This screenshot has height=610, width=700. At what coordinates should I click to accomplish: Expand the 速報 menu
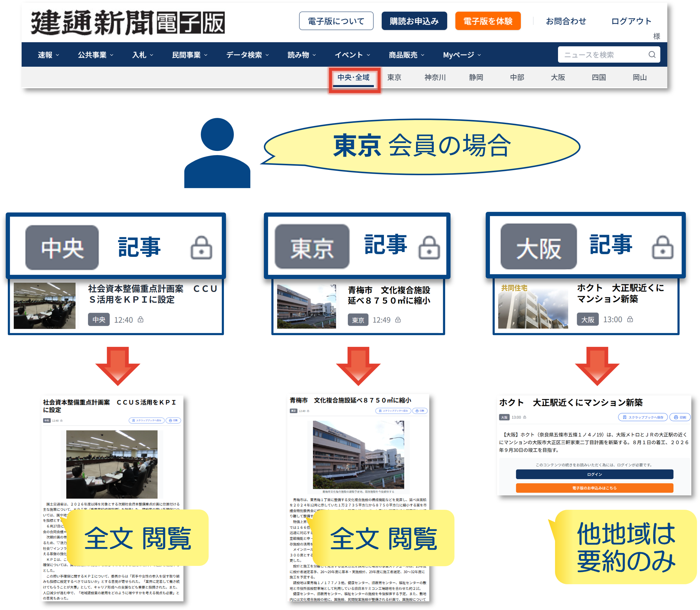click(48, 55)
